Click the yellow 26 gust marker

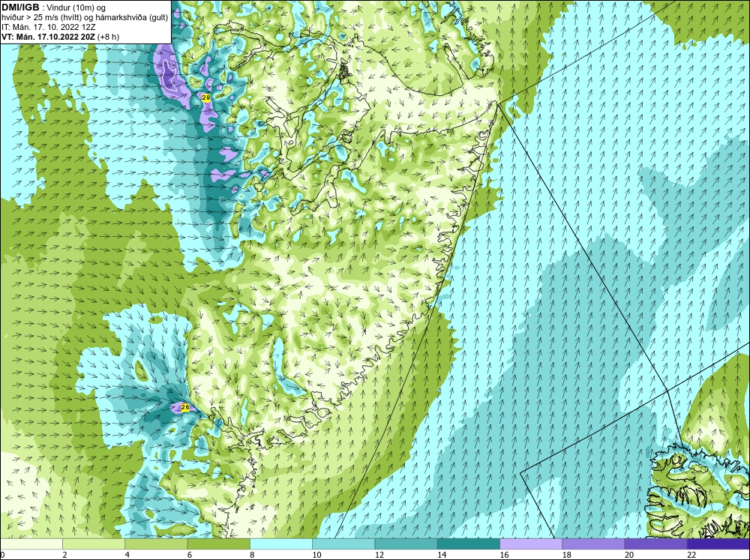click(185, 407)
